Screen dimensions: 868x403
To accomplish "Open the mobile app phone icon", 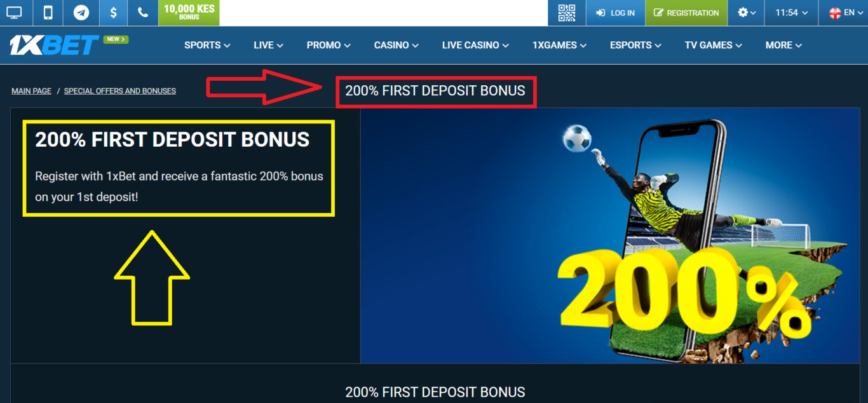I will point(48,13).
